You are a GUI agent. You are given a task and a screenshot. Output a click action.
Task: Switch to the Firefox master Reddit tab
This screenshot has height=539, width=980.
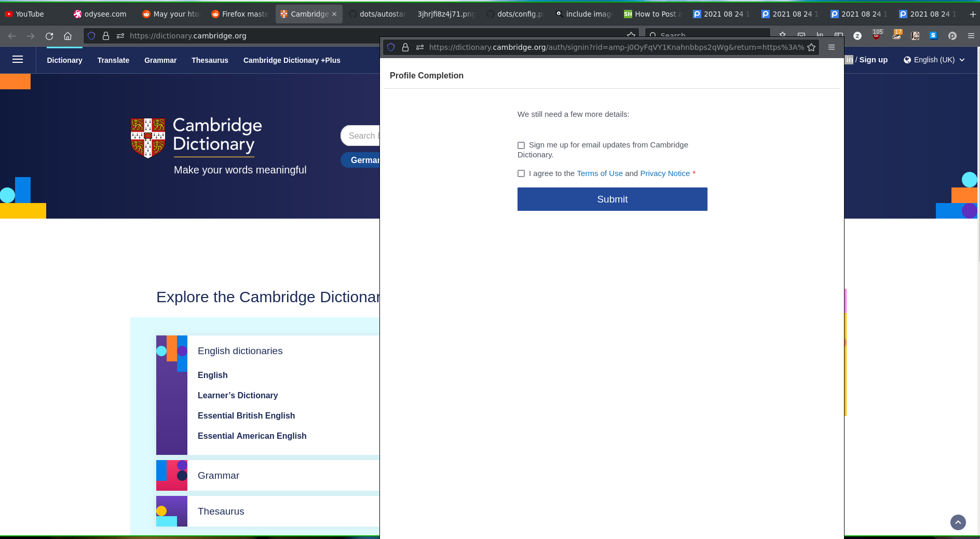(x=240, y=14)
